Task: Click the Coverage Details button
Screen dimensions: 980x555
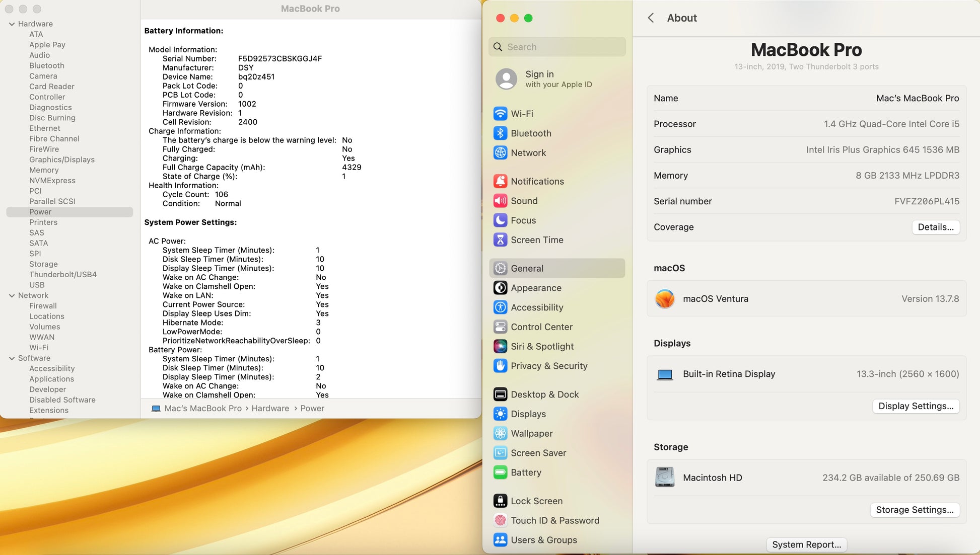Action: coord(935,227)
